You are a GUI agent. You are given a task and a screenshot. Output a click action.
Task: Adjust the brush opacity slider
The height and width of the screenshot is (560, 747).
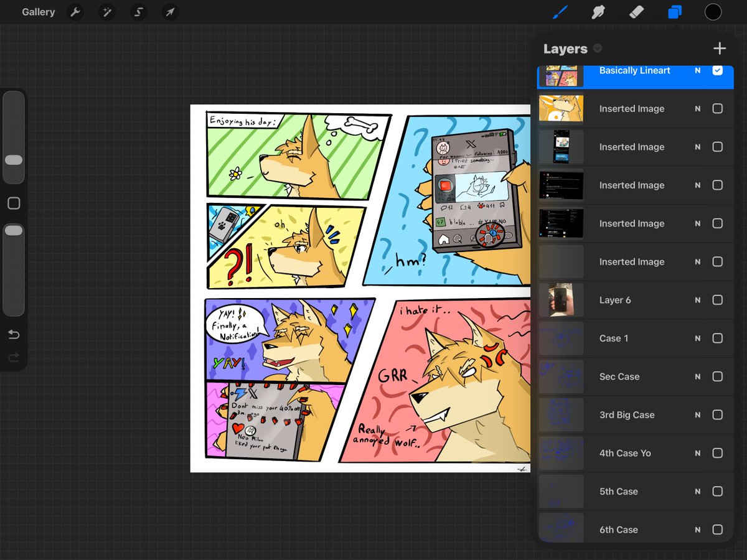click(x=14, y=230)
